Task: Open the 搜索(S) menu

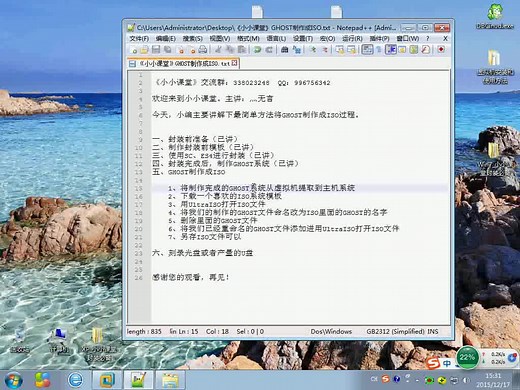Action: (x=192, y=39)
